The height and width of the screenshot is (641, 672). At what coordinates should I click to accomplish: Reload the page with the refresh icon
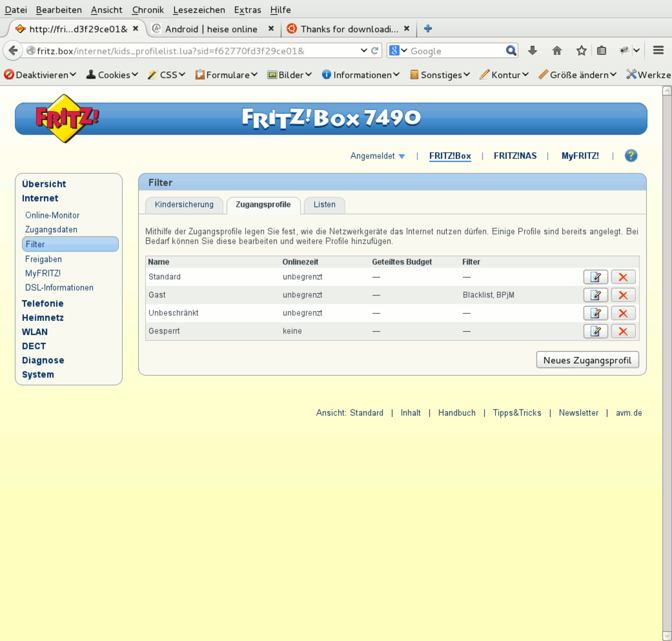pyautogui.click(x=375, y=50)
